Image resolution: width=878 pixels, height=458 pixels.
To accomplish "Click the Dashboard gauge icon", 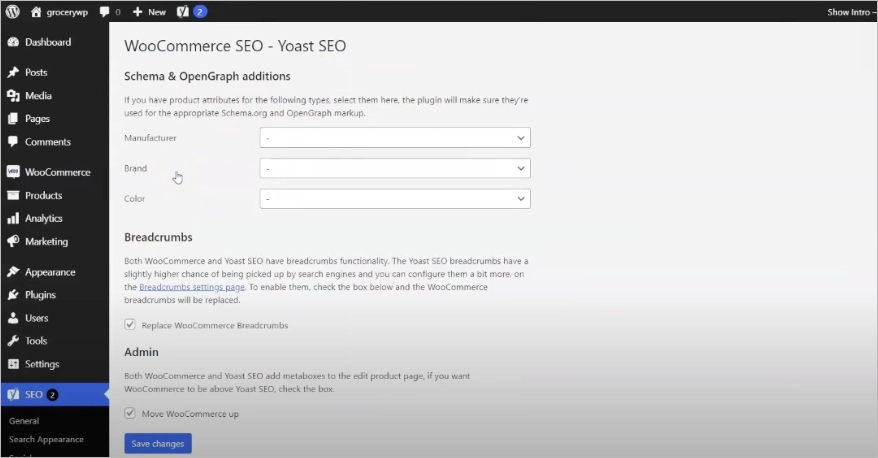I will pos(13,42).
